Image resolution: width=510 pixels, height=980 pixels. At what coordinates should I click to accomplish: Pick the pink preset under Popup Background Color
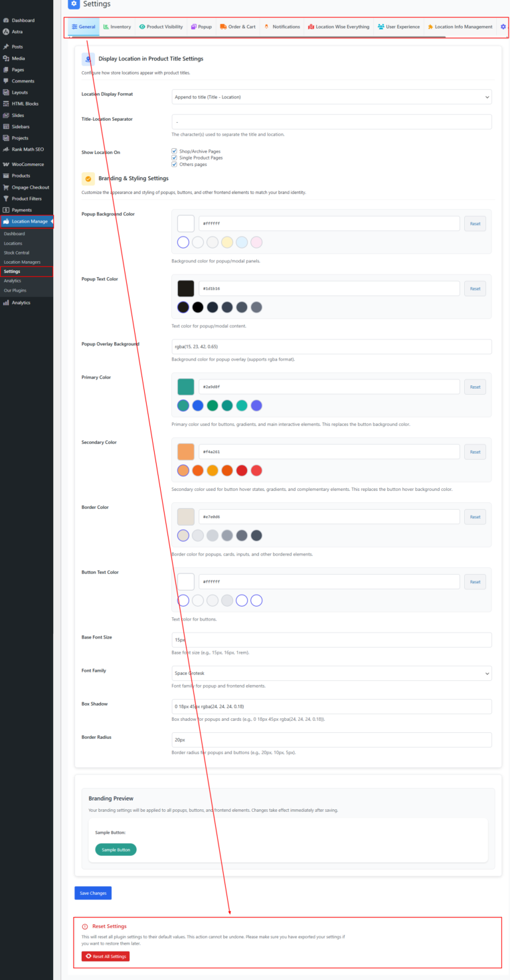[x=256, y=243]
